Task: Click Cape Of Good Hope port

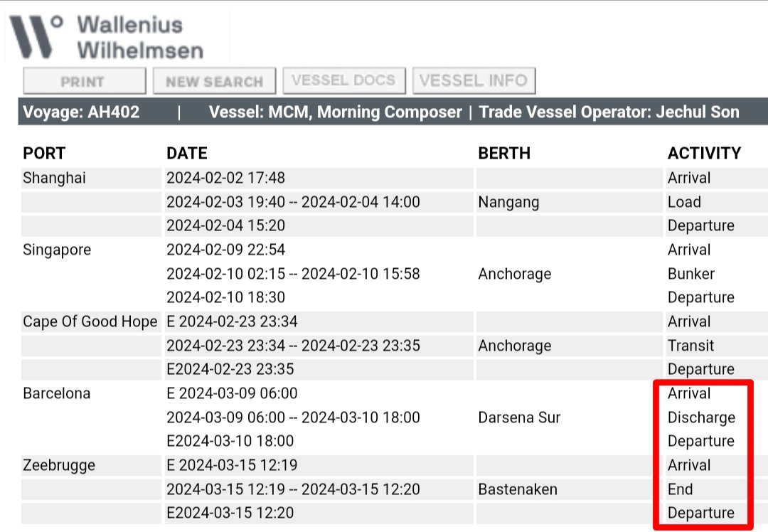Action: (x=90, y=322)
